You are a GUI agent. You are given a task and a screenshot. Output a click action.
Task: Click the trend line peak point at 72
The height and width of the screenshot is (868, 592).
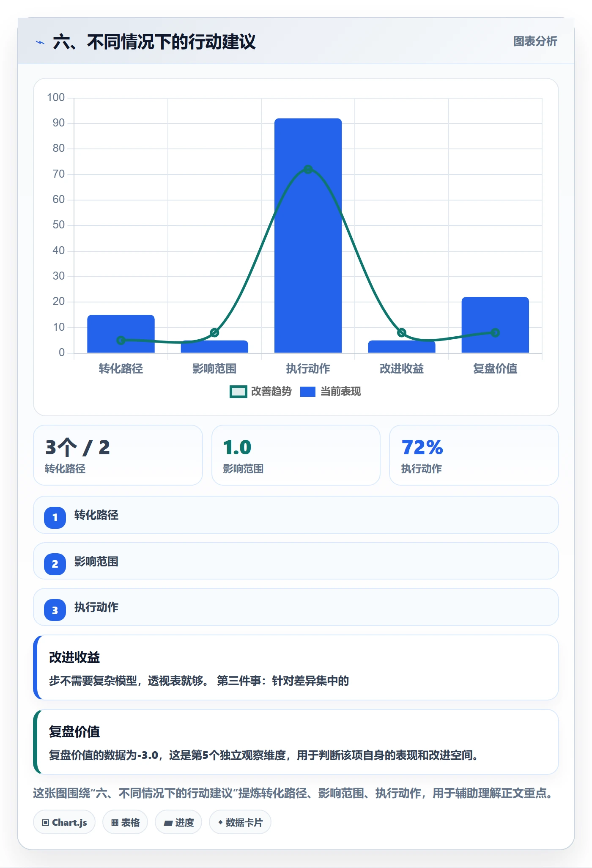coord(308,169)
